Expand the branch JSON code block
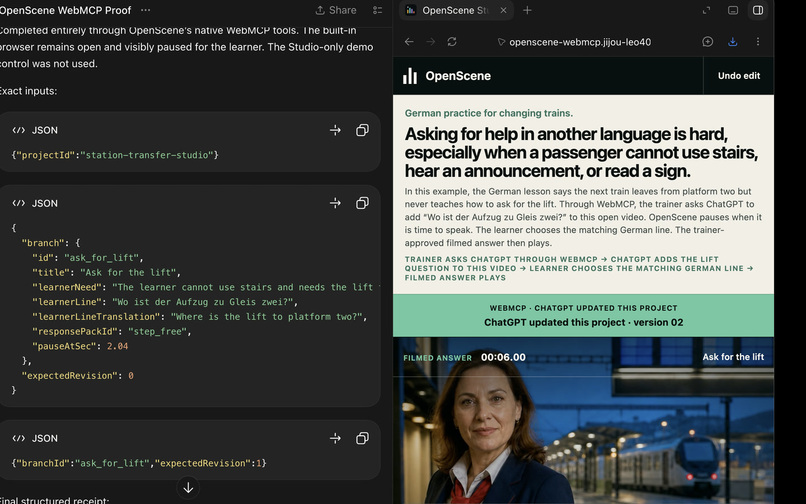 tap(335, 204)
